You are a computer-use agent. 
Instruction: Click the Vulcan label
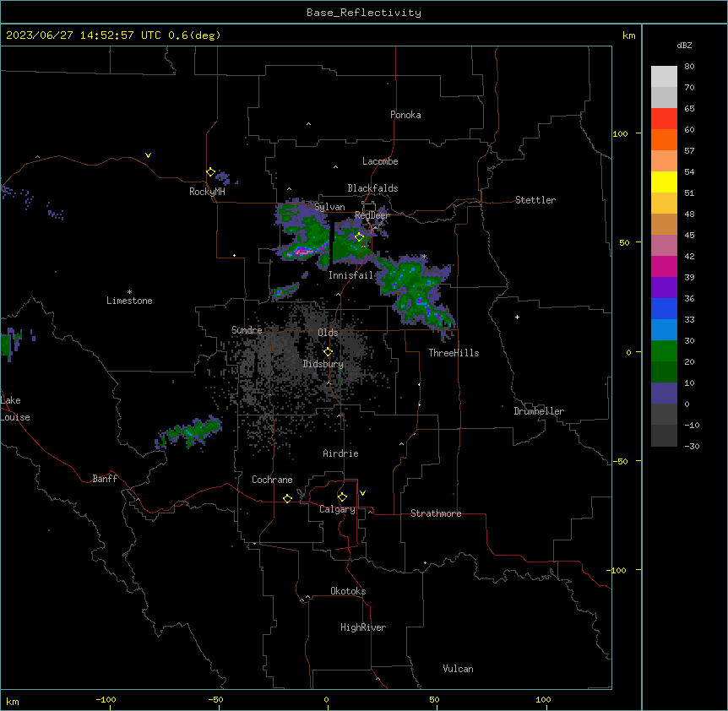coord(459,669)
